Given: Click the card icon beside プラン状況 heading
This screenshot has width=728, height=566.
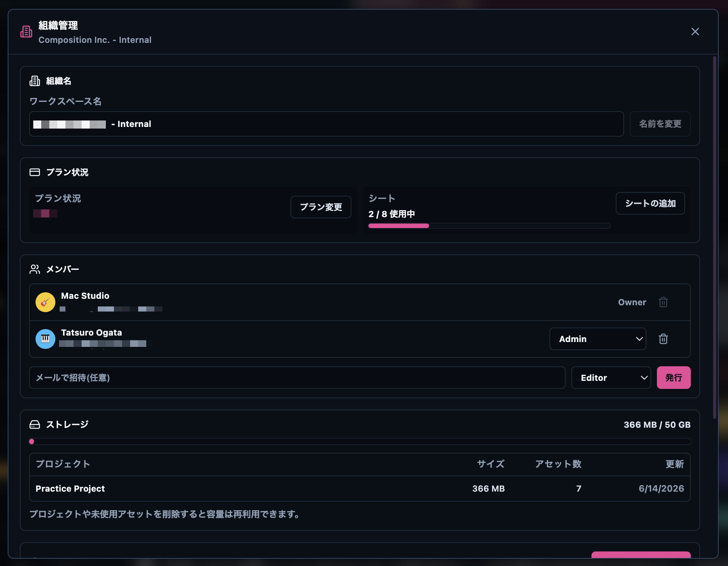Looking at the screenshot, I should [35, 172].
